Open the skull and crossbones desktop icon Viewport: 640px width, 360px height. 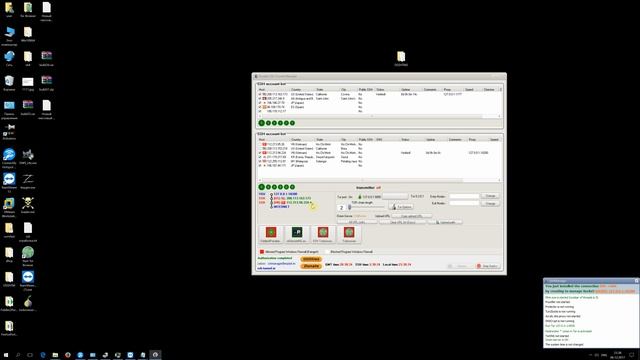28,205
